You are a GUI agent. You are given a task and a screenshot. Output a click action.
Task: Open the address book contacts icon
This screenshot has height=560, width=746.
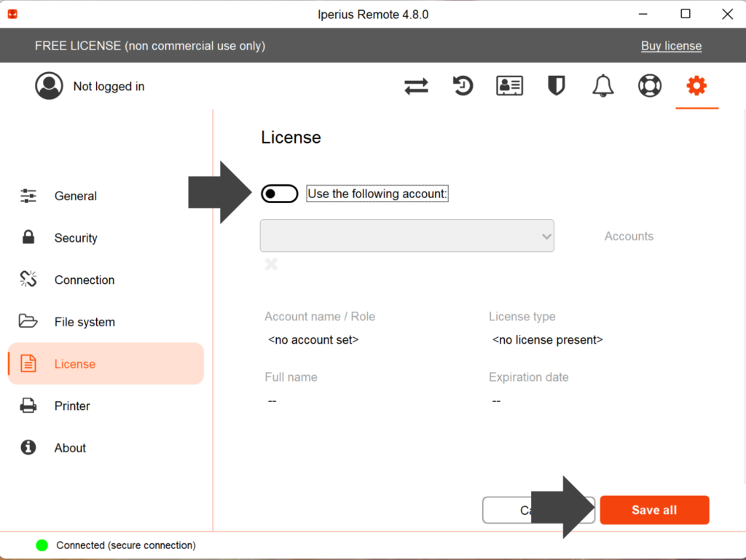pyautogui.click(x=509, y=86)
